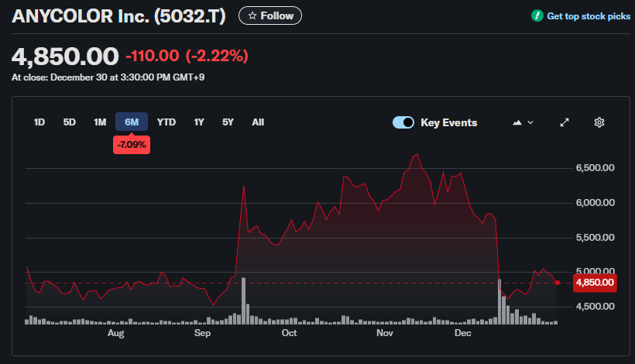Click the Dec label on time axis
Image resolution: width=635 pixels, height=364 pixels.
click(463, 333)
